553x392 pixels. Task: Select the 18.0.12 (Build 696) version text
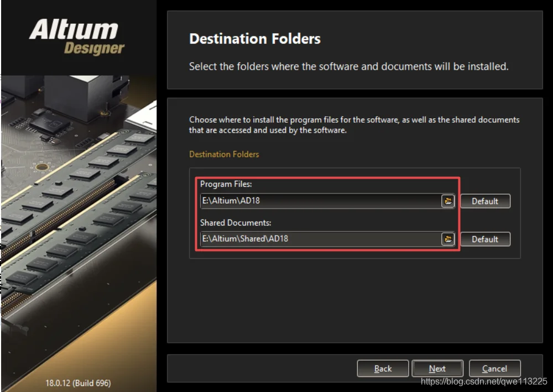78,383
